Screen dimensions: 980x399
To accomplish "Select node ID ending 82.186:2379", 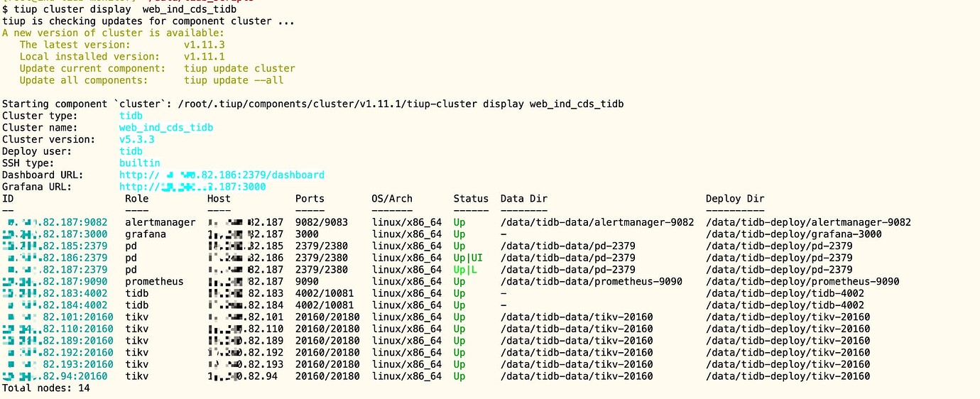I will pyautogui.click(x=57, y=258).
